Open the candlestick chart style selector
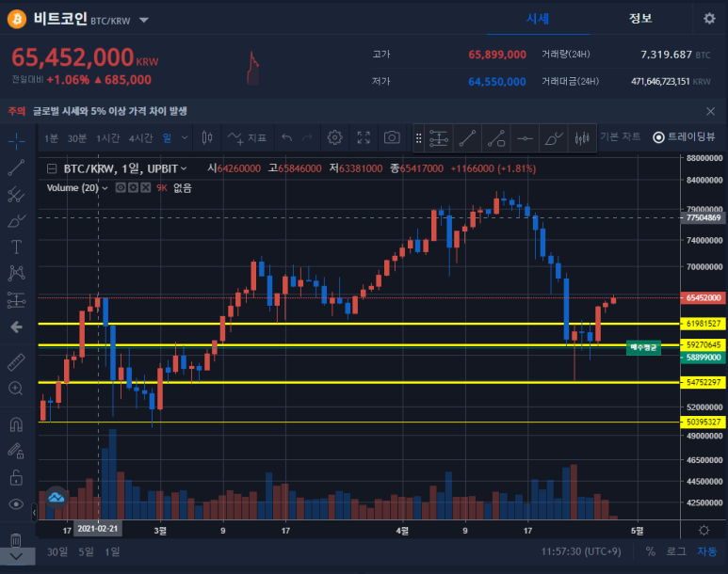The height and width of the screenshot is (574, 728). pos(207,137)
